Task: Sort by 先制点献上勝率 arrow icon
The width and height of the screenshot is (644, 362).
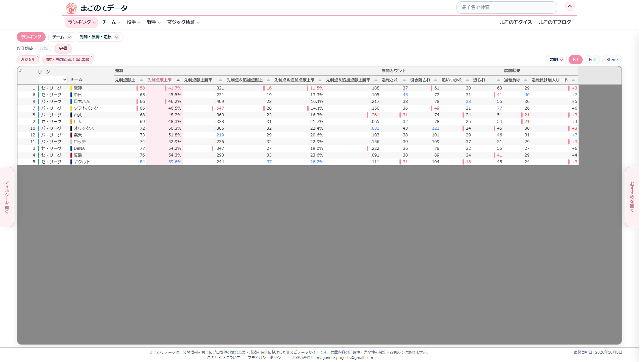Action: click(x=221, y=80)
